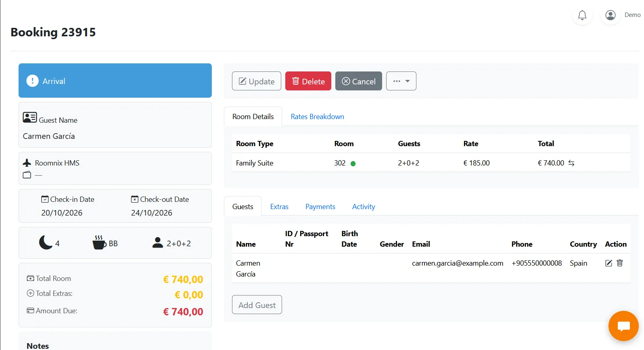
Task: Click the Add Guest button
Action: point(257,305)
